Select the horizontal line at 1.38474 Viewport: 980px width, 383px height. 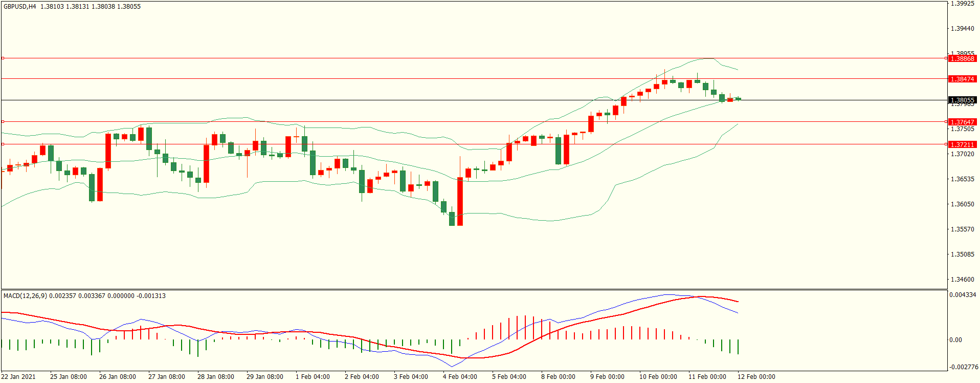click(474, 79)
